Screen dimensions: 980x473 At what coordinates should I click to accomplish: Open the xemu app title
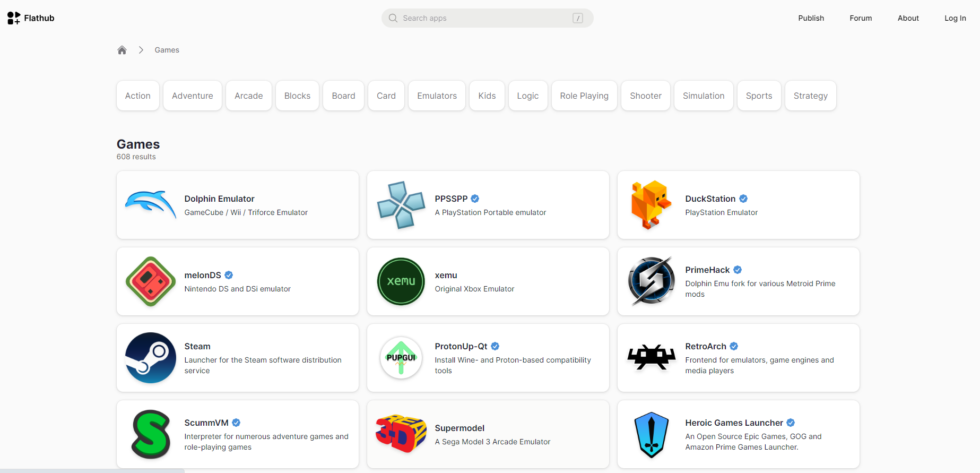(x=446, y=275)
